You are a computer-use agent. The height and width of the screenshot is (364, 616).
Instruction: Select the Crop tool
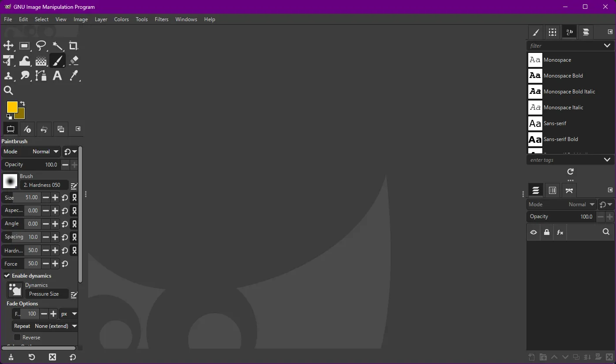point(74,46)
